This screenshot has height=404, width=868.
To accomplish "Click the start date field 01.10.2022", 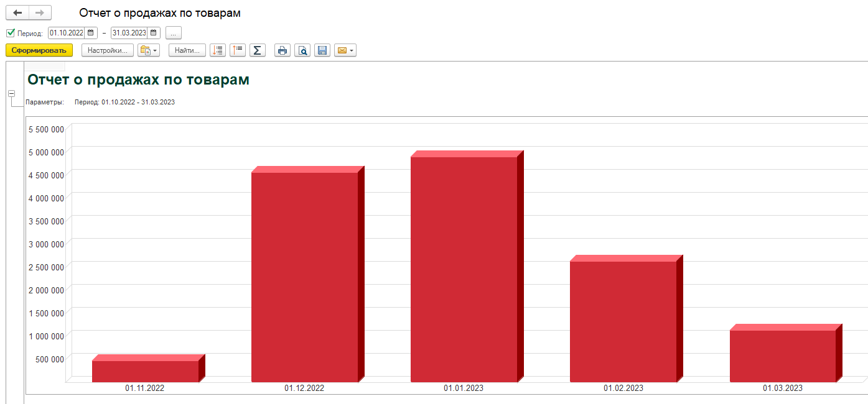I will point(67,33).
